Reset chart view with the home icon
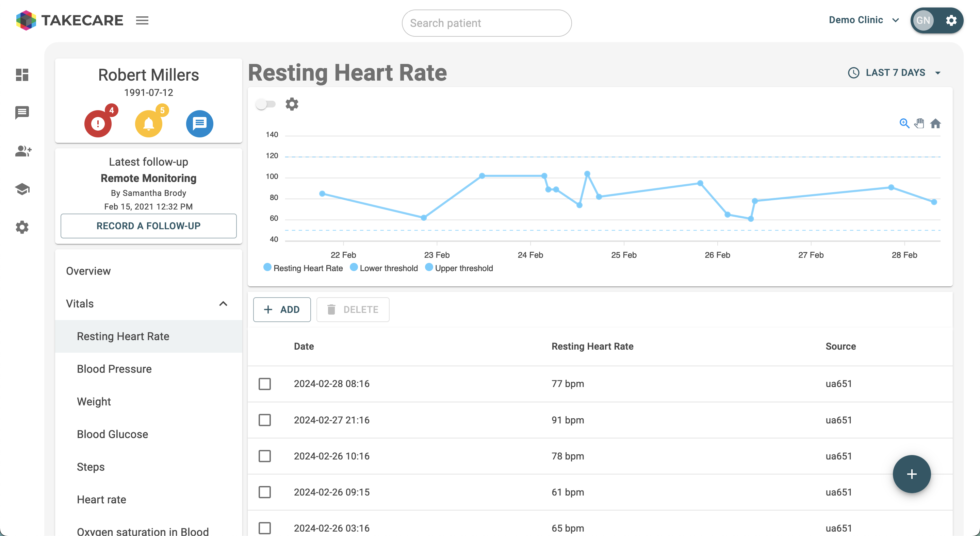 tap(936, 123)
